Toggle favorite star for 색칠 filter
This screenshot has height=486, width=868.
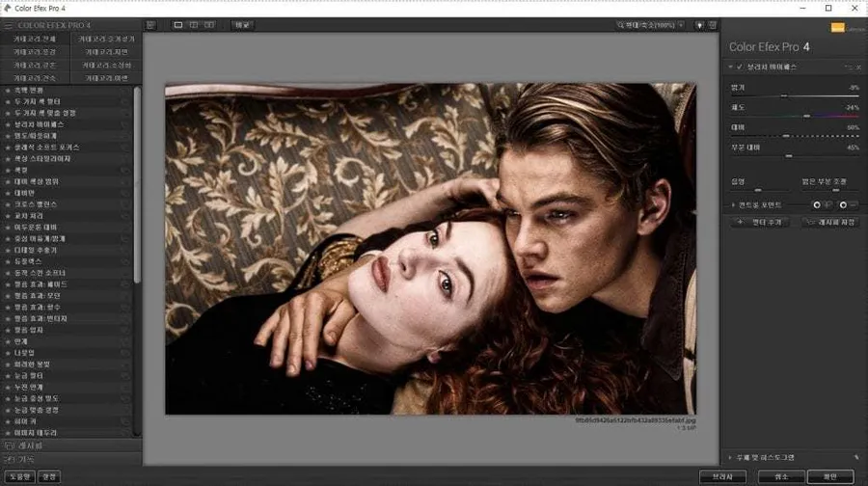point(8,170)
